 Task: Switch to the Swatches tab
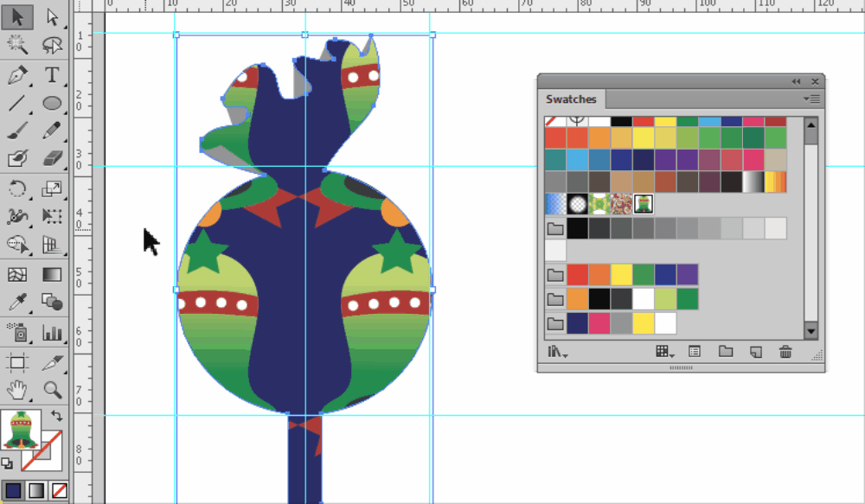[571, 99]
